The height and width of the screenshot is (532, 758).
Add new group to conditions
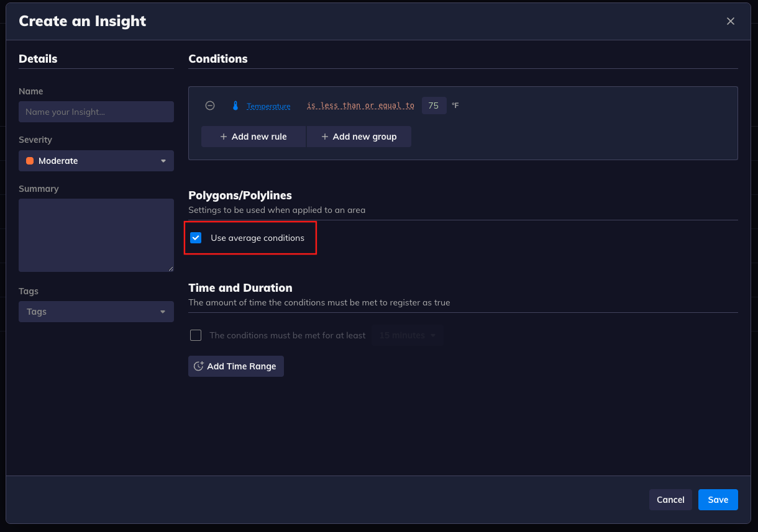click(358, 137)
